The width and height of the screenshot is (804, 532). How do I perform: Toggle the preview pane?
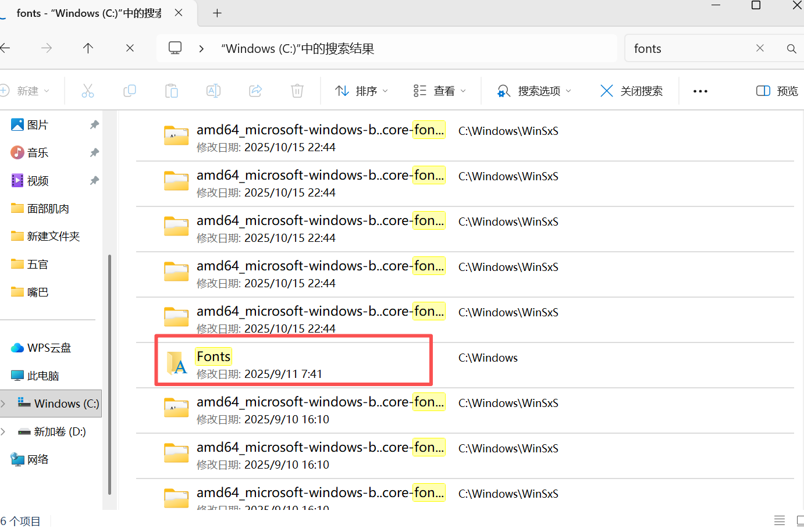tap(777, 91)
